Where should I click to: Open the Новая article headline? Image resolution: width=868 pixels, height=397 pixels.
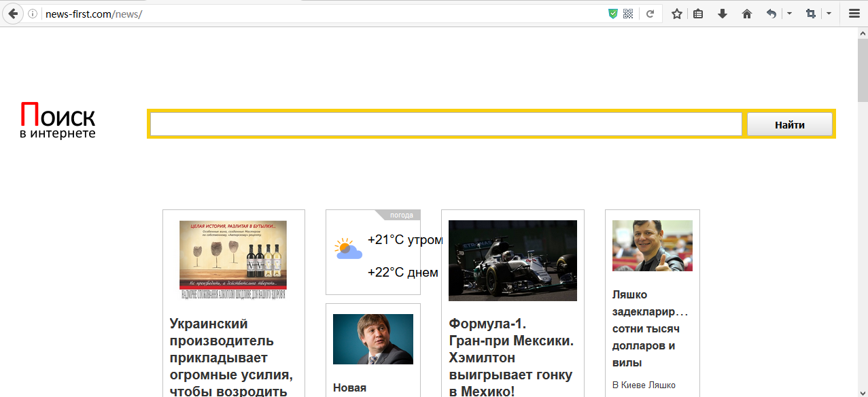click(349, 388)
